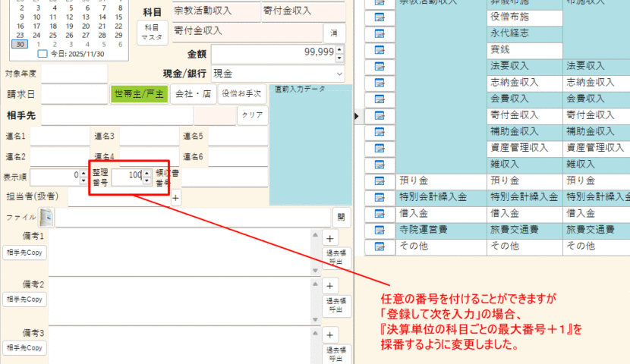630x364 pixels.
Task: Click into the 請求日 input field
Action: click(x=74, y=94)
